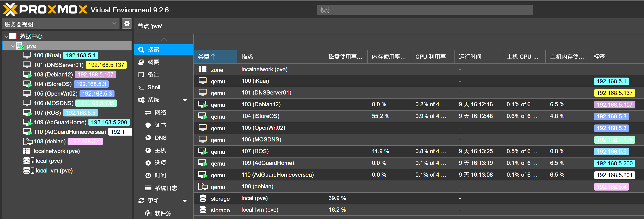Focus the top 搜索 search field
Image resolution: width=644 pixels, height=219 pixels.
425,10
